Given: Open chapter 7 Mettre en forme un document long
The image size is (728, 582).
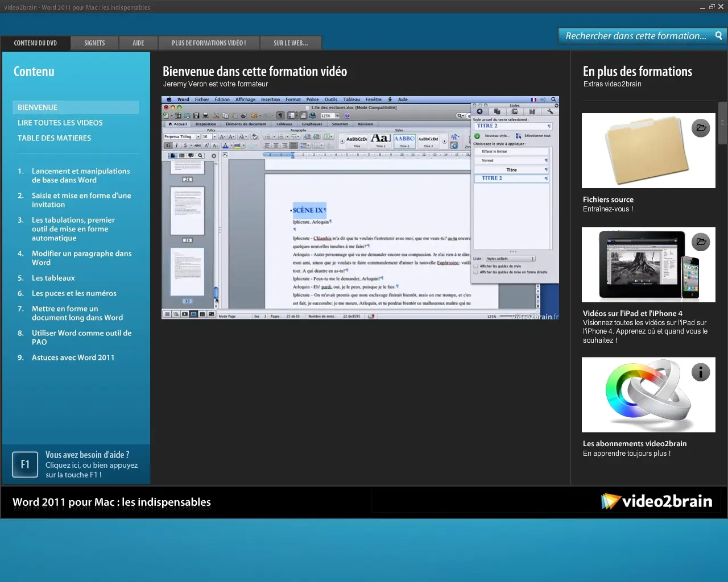Looking at the screenshot, I should [77, 313].
